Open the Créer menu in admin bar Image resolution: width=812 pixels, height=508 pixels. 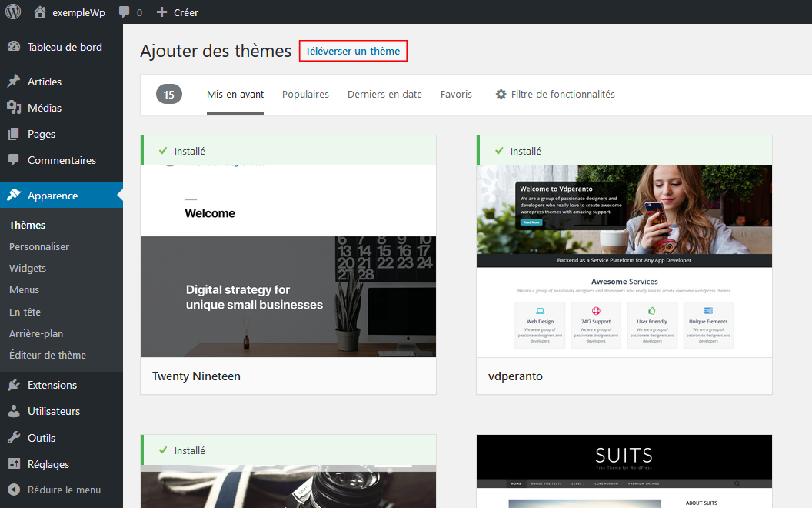(x=186, y=12)
